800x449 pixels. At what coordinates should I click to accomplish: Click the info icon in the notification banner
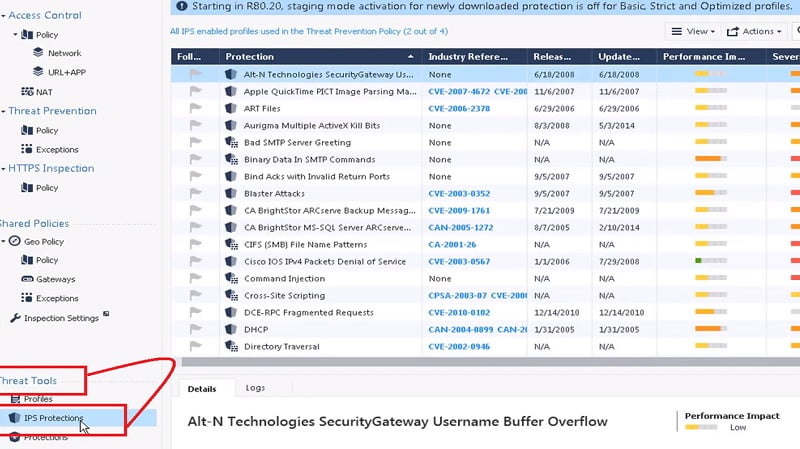tap(181, 6)
